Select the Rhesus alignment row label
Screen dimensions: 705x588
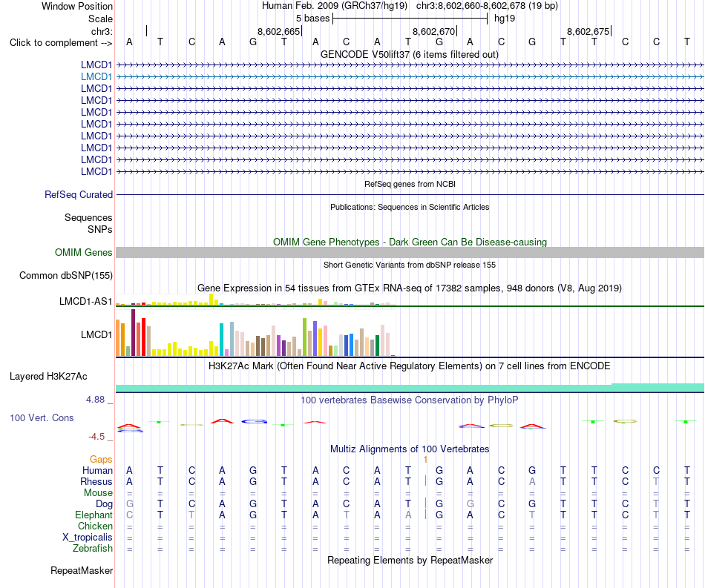(x=96, y=481)
